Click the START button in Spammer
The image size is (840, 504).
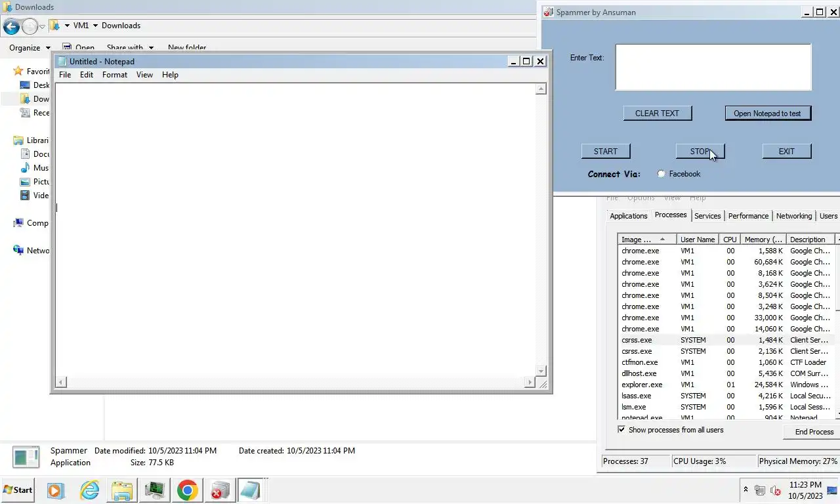coord(605,151)
